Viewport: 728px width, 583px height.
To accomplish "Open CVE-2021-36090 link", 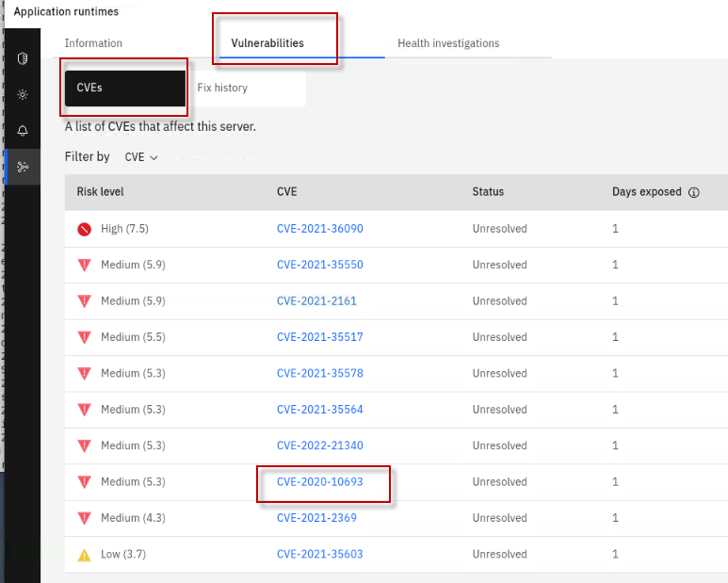I will coord(319,229).
